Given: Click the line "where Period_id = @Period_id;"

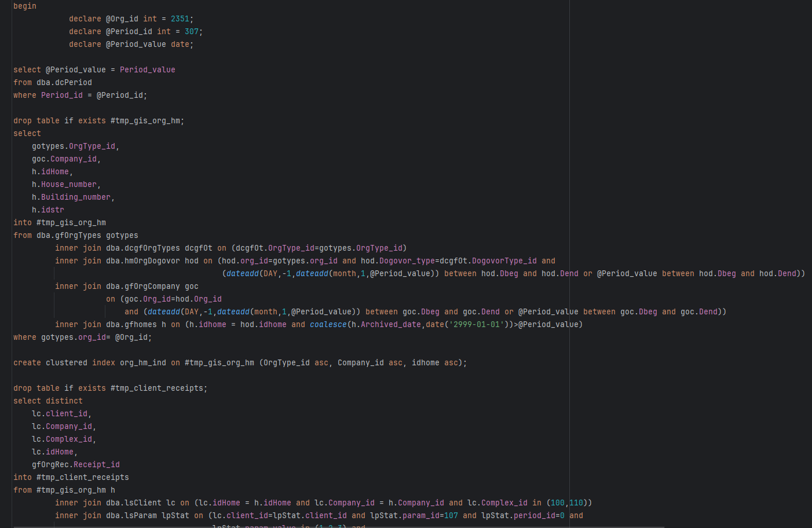Looking at the screenshot, I should (81, 96).
